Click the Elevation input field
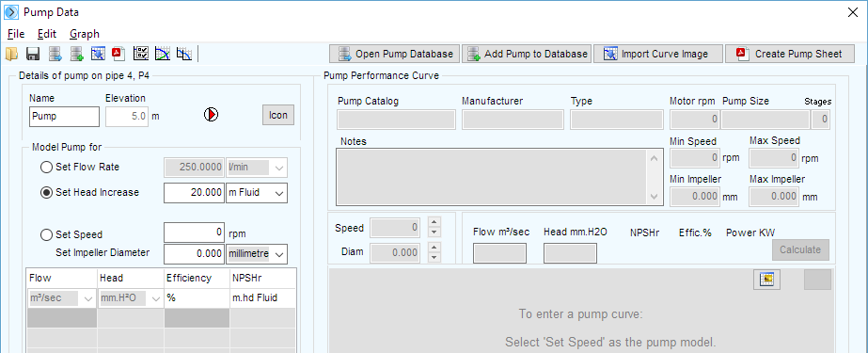Screen dimensions: 868x353 [x=127, y=117]
